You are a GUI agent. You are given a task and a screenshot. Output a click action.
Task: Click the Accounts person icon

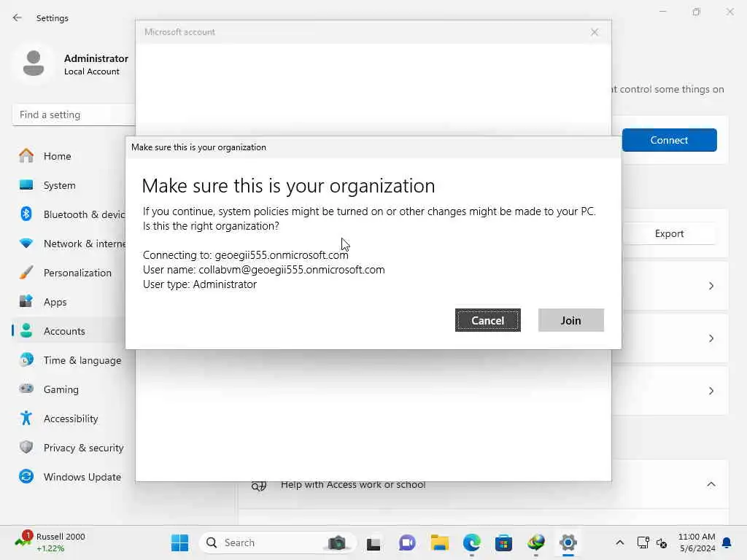pyautogui.click(x=26, y=330)
